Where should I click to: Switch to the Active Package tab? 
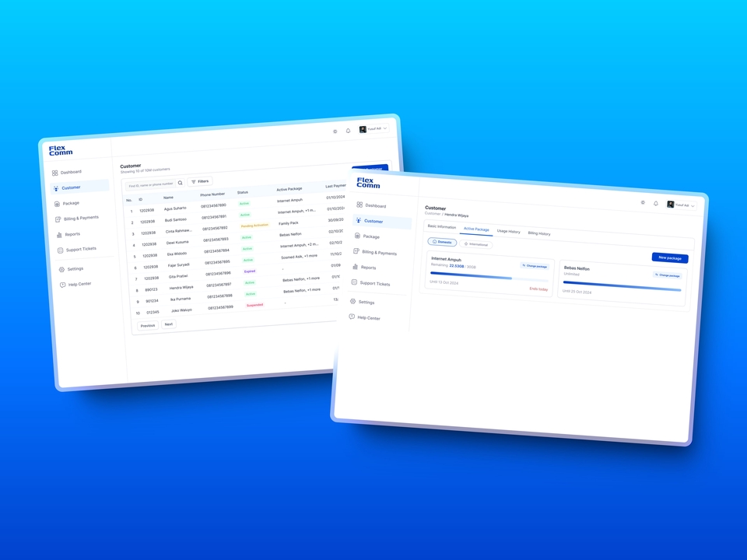pos(476,229)
